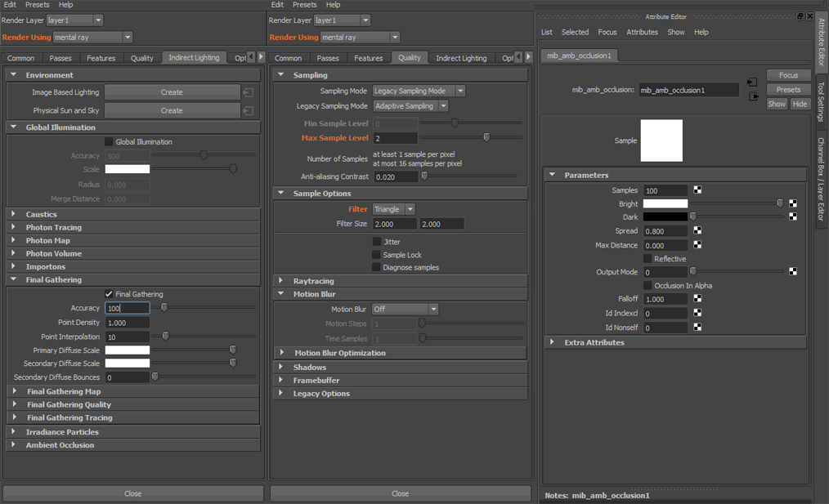This screenshot has width=829, height=504.
Task: Open the Focus menu in Attribute Editor
Action: point(607,32)
